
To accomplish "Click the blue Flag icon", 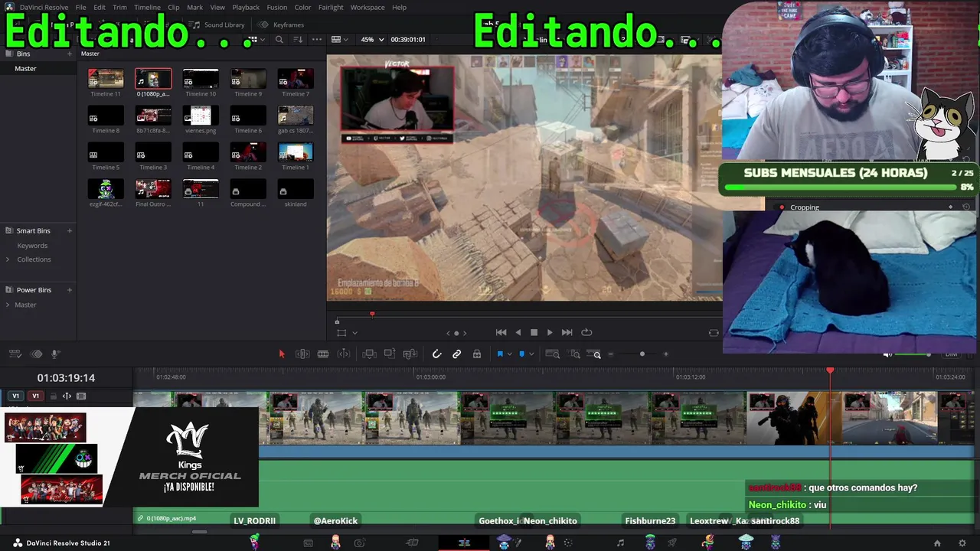I will pos(500,354).
